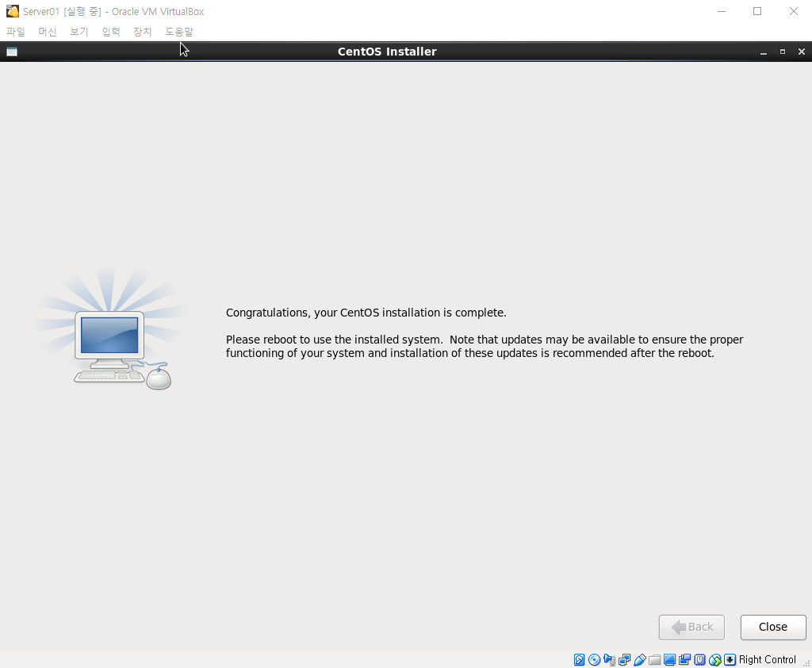Click the VirtualBox app icon in title bar

(13, 11)
